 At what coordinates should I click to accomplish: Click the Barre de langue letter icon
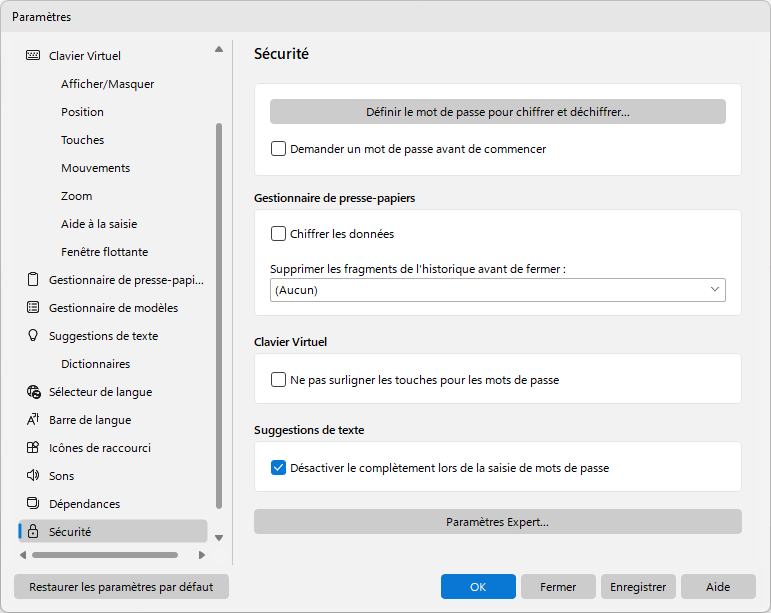tap(33, 419)
